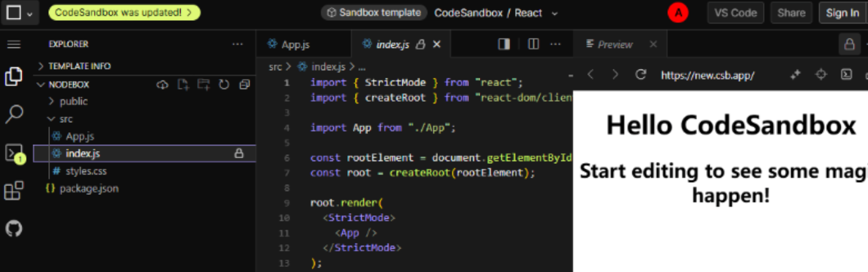Click the crosshair inspect icon in preview toolbar

pos(821,75)
